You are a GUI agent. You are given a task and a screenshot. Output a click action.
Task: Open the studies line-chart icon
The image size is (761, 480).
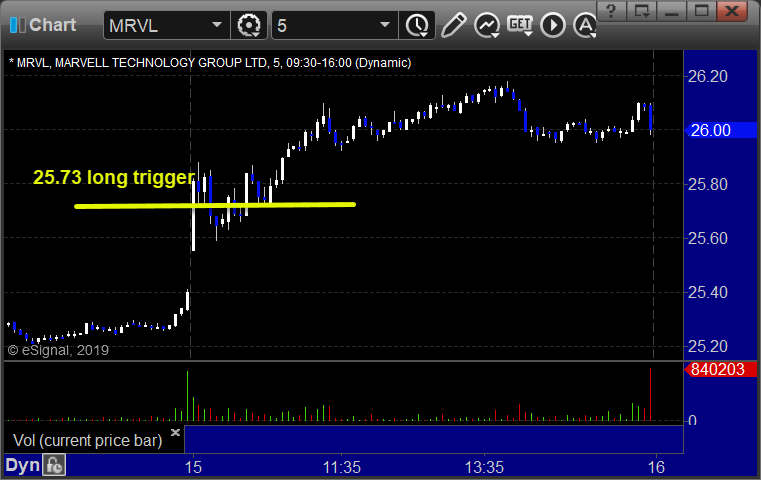pos(487,25)
